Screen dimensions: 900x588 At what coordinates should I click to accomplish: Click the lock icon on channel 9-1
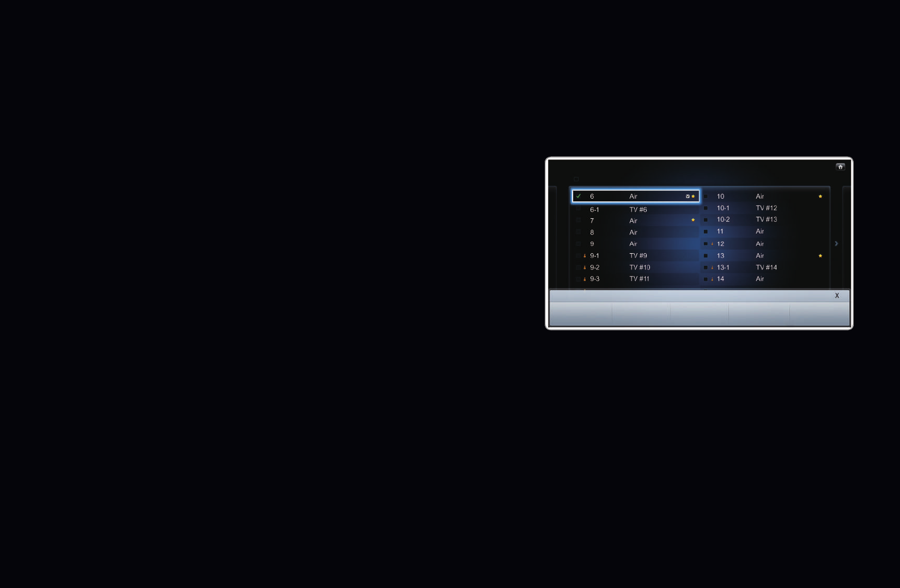point(585,256)
